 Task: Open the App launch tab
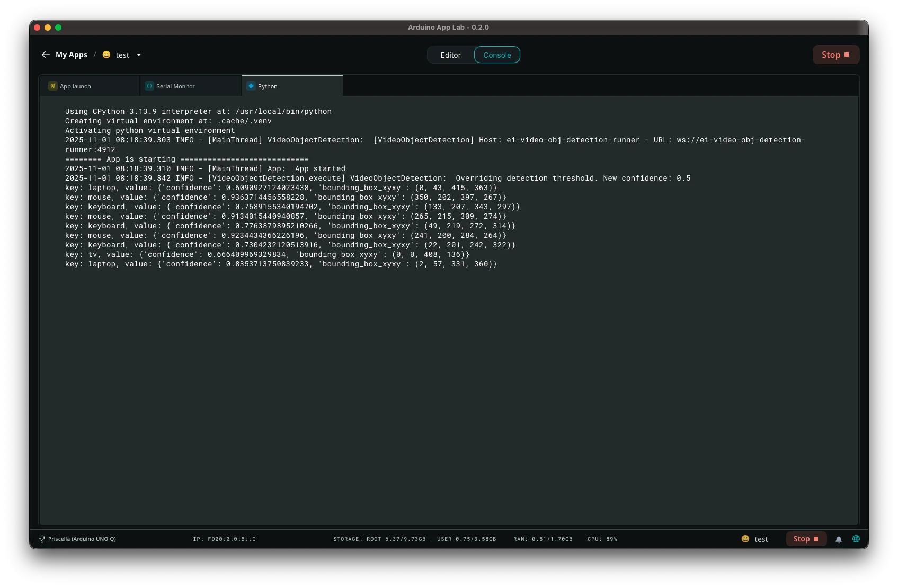(75, 86)
